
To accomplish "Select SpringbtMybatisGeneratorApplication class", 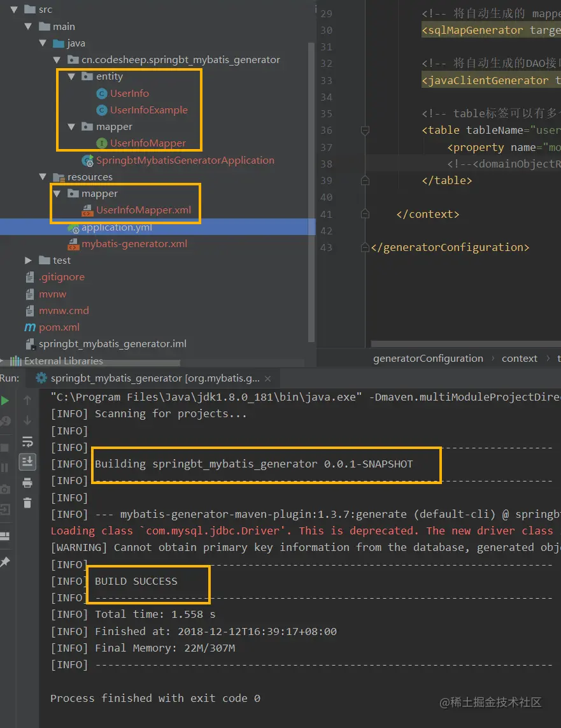I will tap(185, 160).
